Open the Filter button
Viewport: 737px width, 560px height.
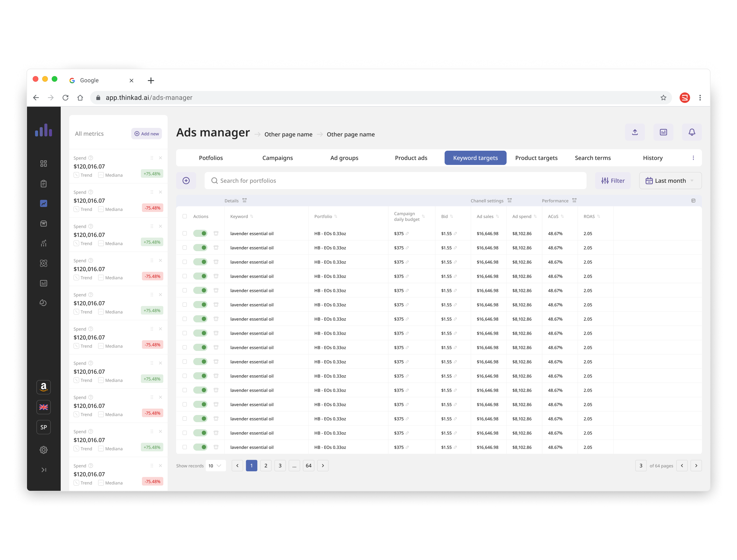click(613, 181)
